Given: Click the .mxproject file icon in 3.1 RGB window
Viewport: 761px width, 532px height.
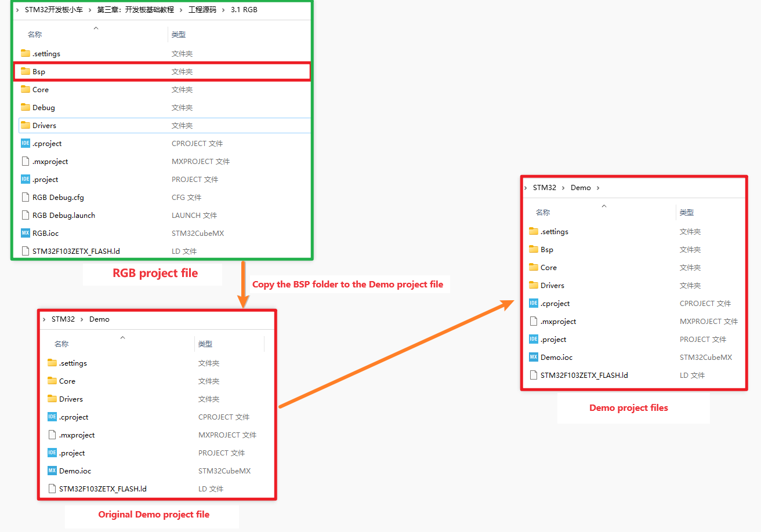Looking at the screenshot, I should point(25,161).
